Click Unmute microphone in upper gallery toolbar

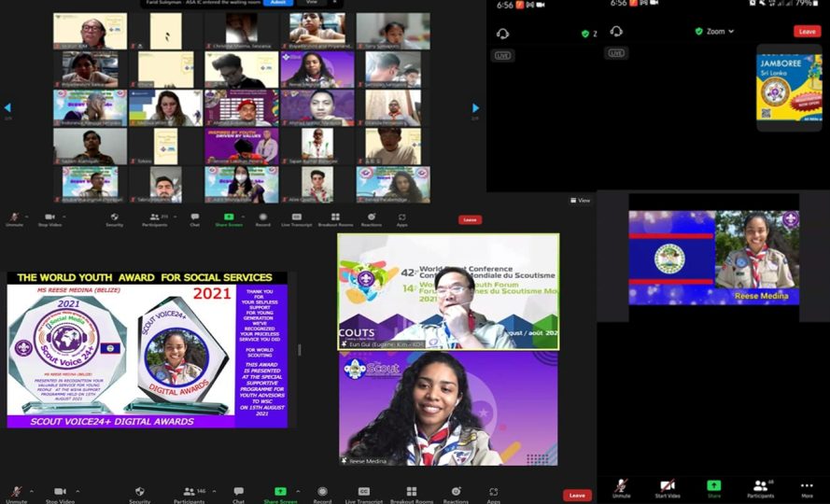[14, 219]
